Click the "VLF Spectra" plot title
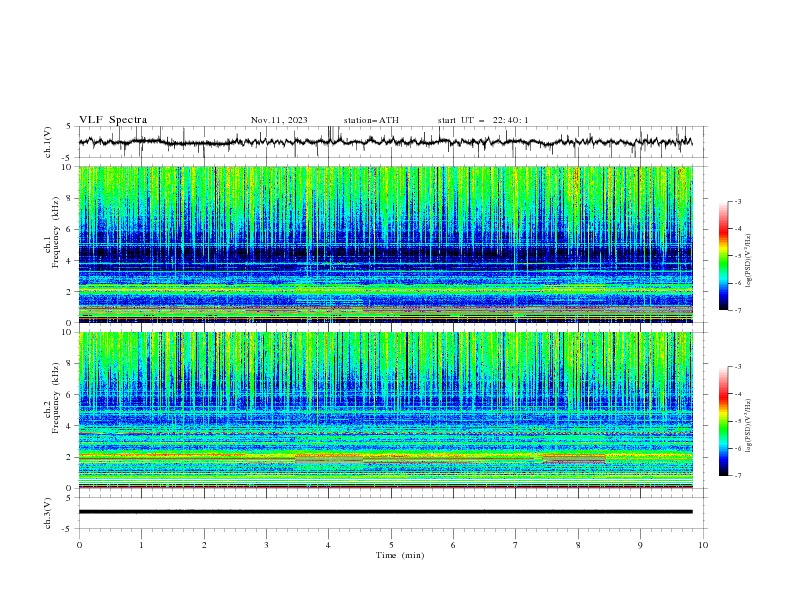 [113, 120]
